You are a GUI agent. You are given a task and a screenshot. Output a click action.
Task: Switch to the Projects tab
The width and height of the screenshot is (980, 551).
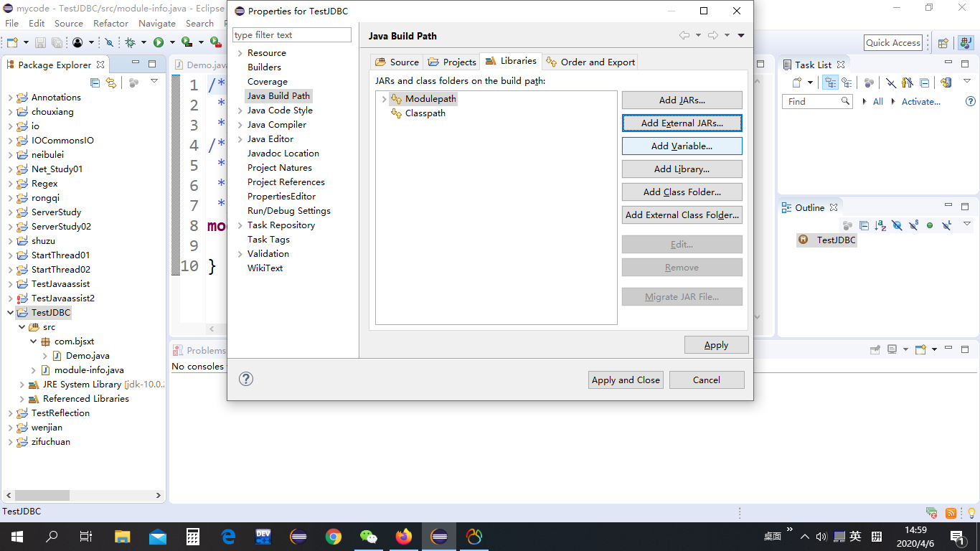point(452,62)
